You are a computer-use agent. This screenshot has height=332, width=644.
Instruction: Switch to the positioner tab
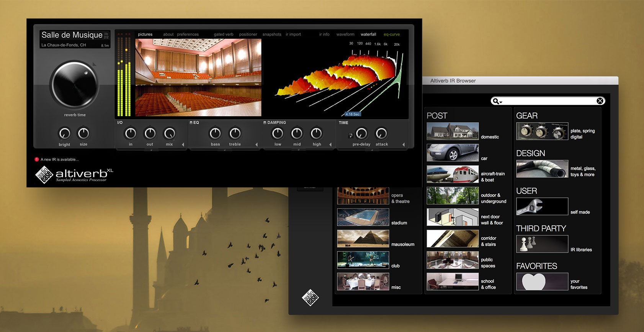click(248, 35)
